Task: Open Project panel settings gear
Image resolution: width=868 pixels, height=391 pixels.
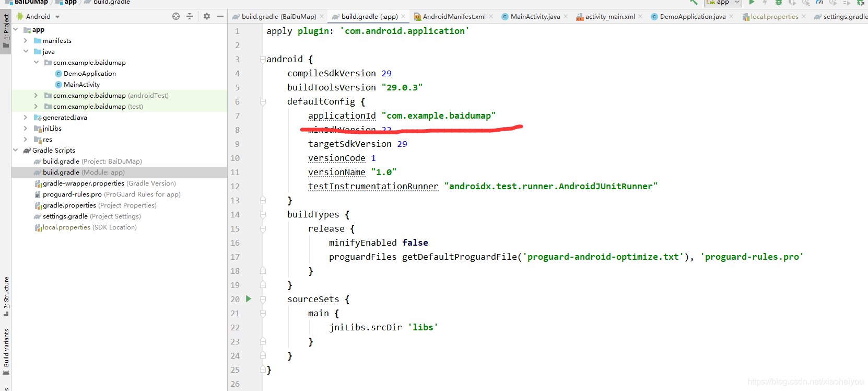Action: point(207,16)
